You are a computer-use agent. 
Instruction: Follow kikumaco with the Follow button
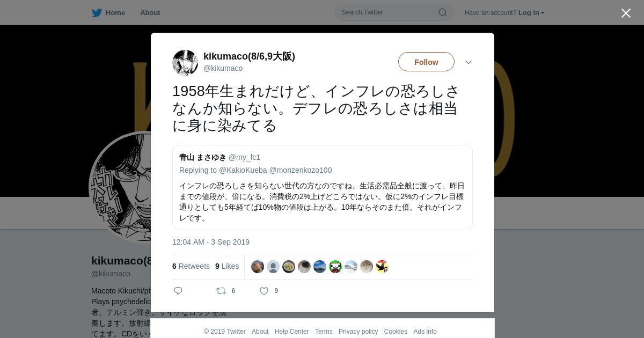click(x=426, y=62)
